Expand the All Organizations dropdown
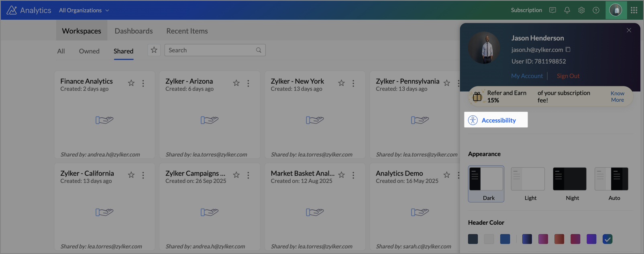The width and height of the screenshot is (644, 254). [84, 10]
